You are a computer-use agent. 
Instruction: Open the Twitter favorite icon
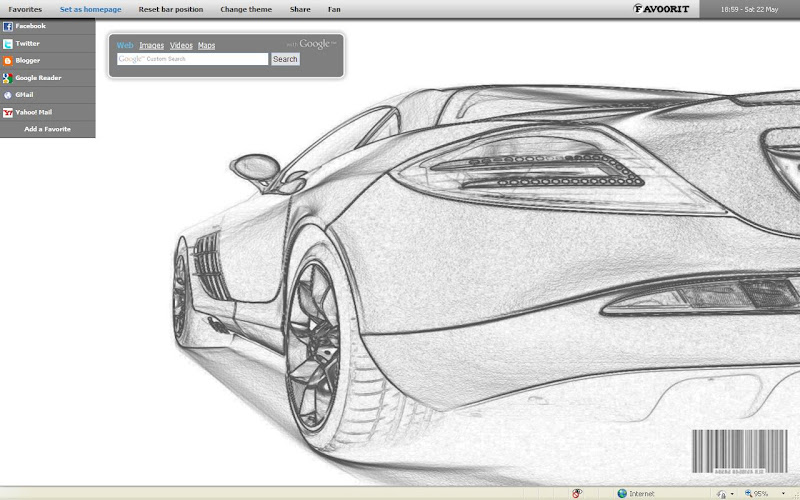(x=8, y=44)
